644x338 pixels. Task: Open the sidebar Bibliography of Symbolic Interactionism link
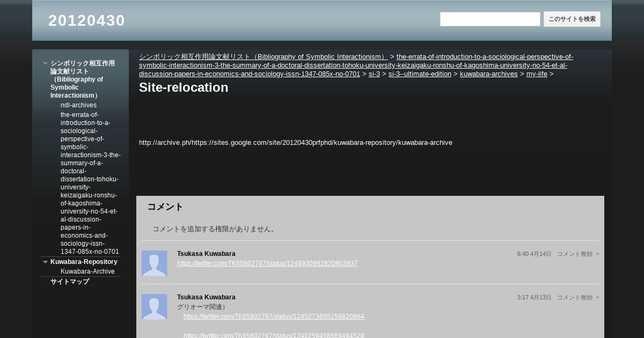pos(83,79)
